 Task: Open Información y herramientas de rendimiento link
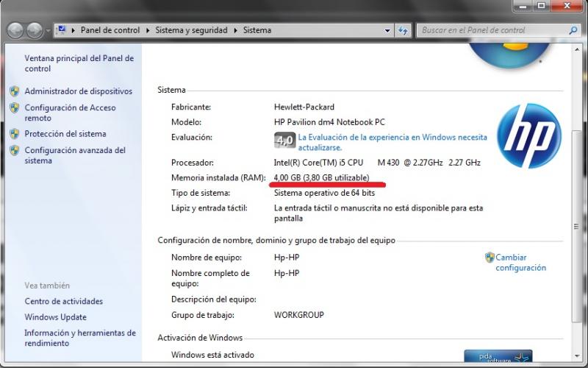coord(80,338)
